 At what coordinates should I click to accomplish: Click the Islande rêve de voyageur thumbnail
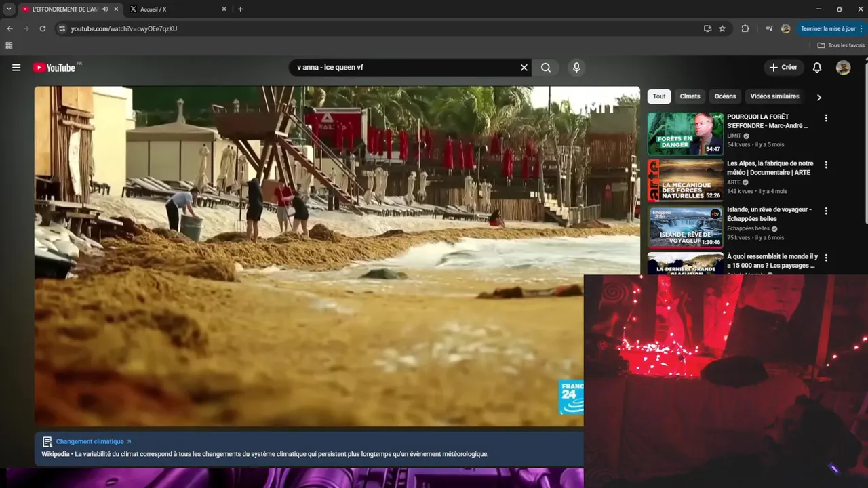(x=685, y=227)
